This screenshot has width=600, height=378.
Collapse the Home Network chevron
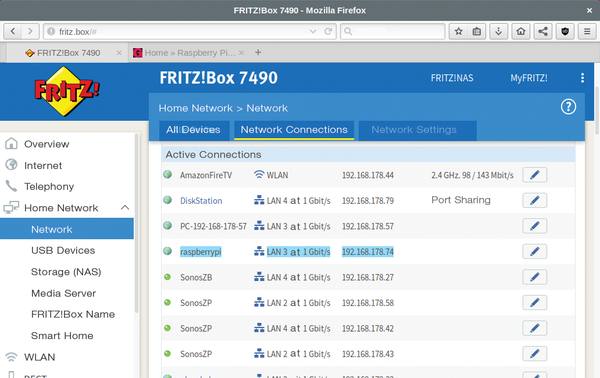[125, 208]
